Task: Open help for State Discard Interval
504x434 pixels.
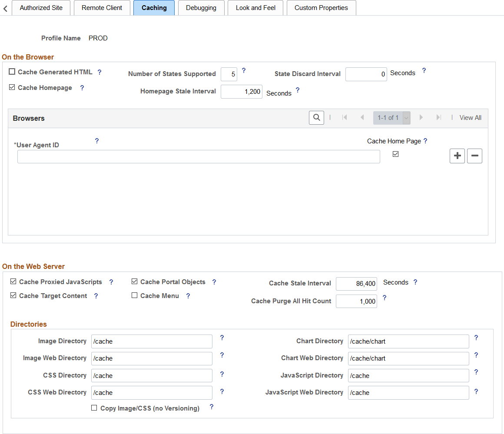Action: [424, 70]
